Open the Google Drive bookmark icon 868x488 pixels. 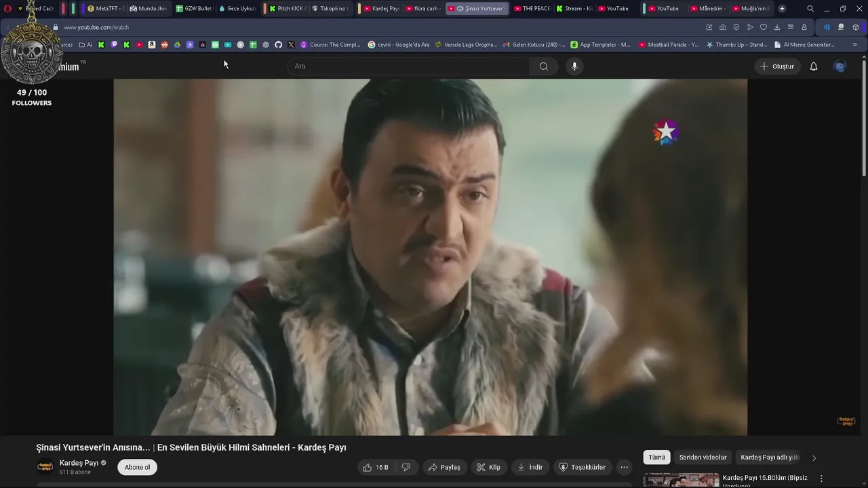(177, 45)
